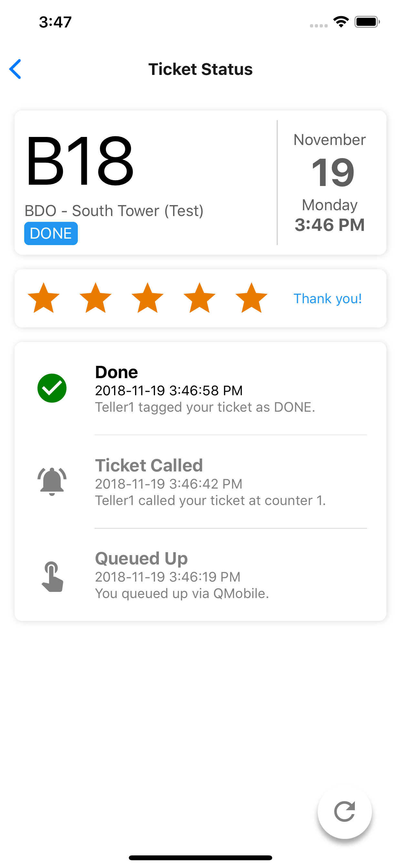Image resolution: width=401 pixels, height=868 pixels.
Task: Tap the Queued Up finger icon
Action: pos(52,576)
